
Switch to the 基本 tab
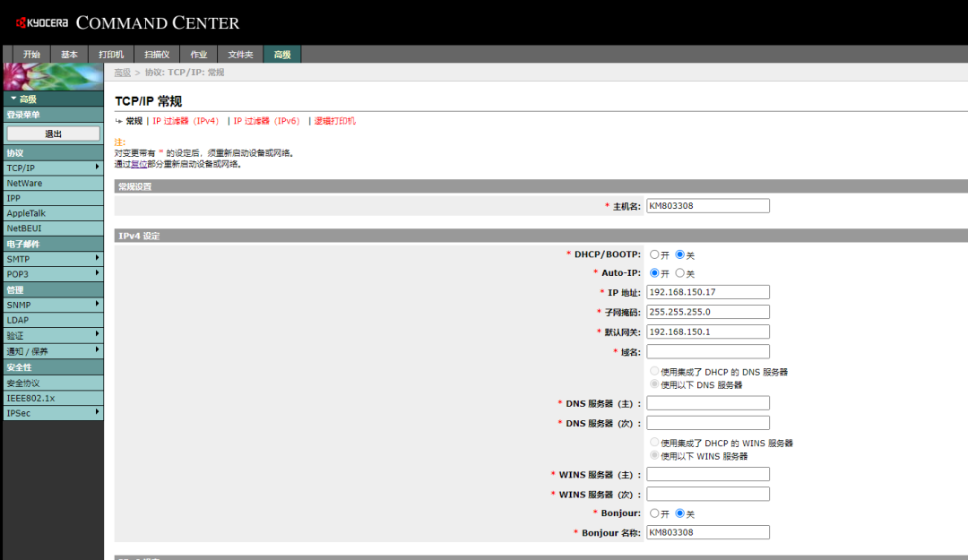point(69,55)
